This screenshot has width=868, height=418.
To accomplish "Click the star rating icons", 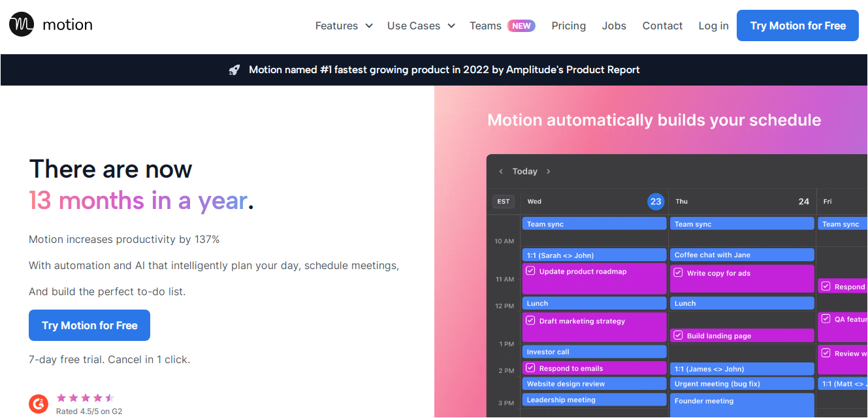I will click(85, 398).
